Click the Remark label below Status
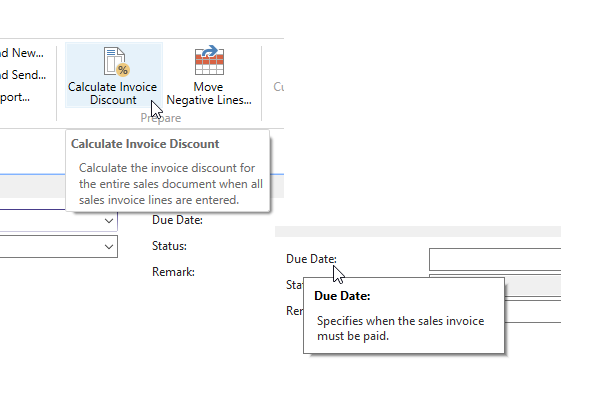This screenshot has height=404, width=593. [x=173, y=272]
